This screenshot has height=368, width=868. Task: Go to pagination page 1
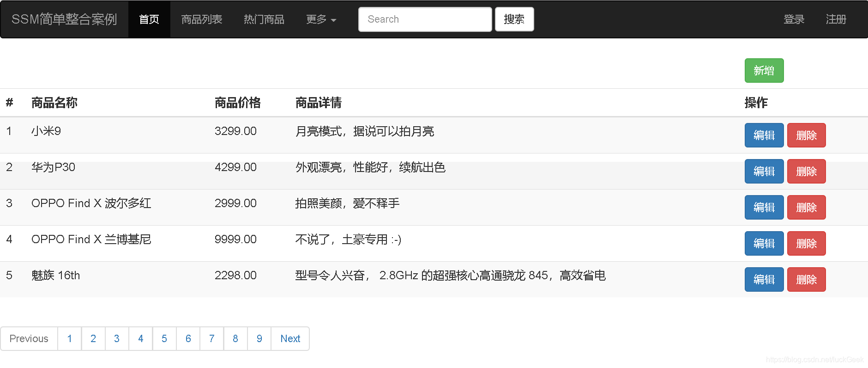(x=70, y=339)
